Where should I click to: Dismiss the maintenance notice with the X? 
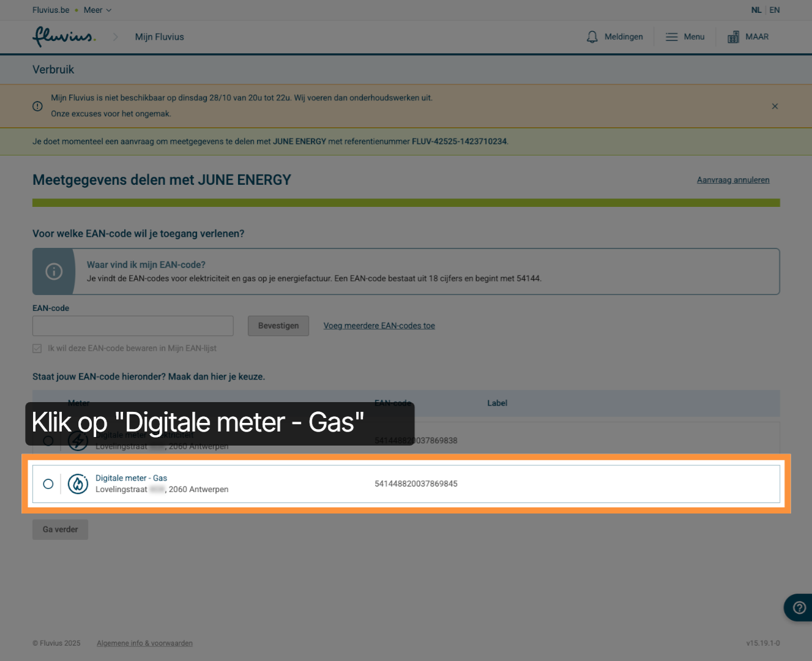[x=775, y=106]
